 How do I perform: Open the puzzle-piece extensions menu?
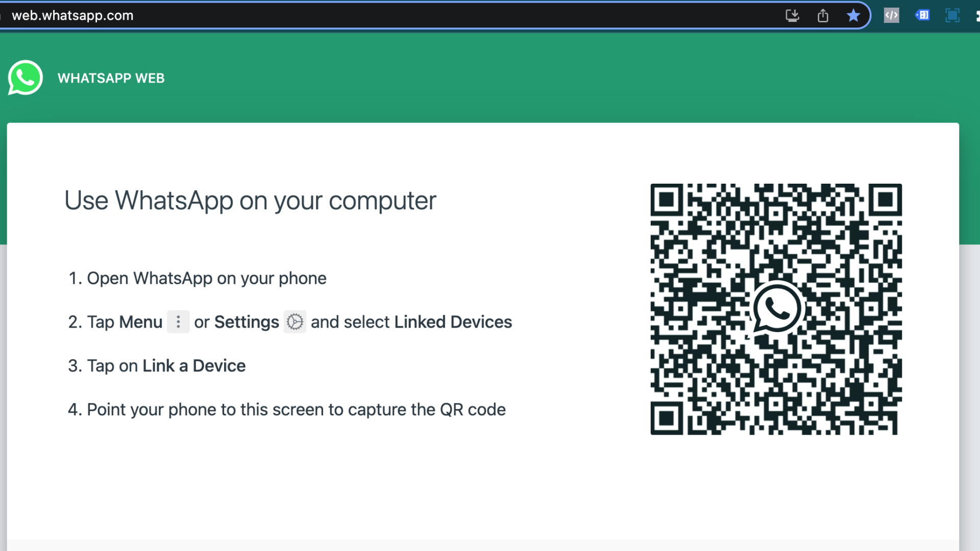pyautogui.click(x=977, y=16)
